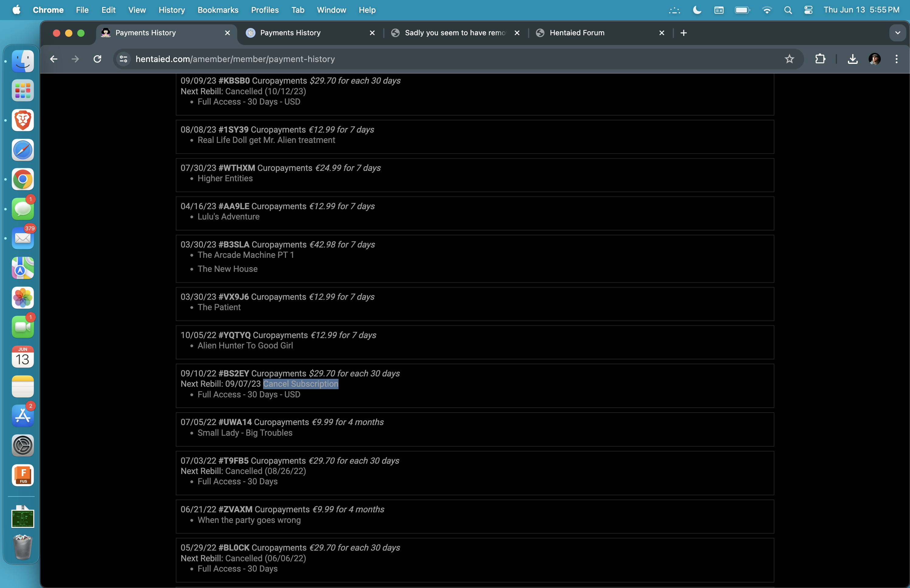
Task: Toggle macOS Control Center in menu bar
Action: pyautogui.click(x=808, y=10)
